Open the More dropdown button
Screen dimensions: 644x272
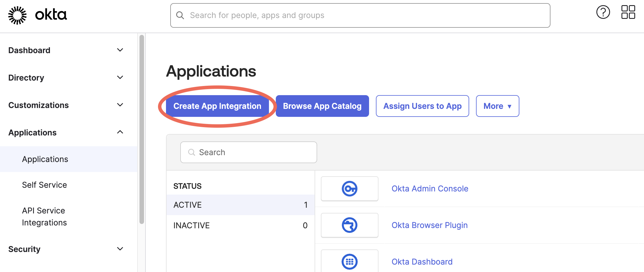(497, 106)
